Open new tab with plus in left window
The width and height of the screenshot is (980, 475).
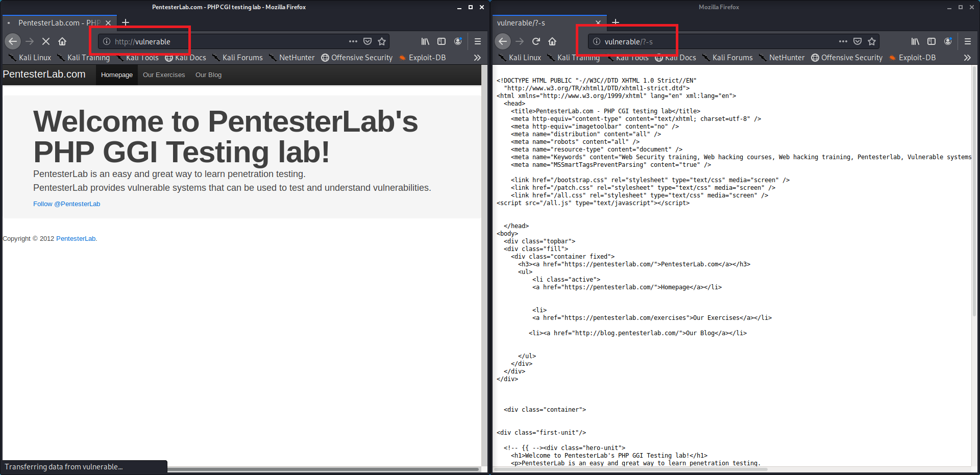126,22
